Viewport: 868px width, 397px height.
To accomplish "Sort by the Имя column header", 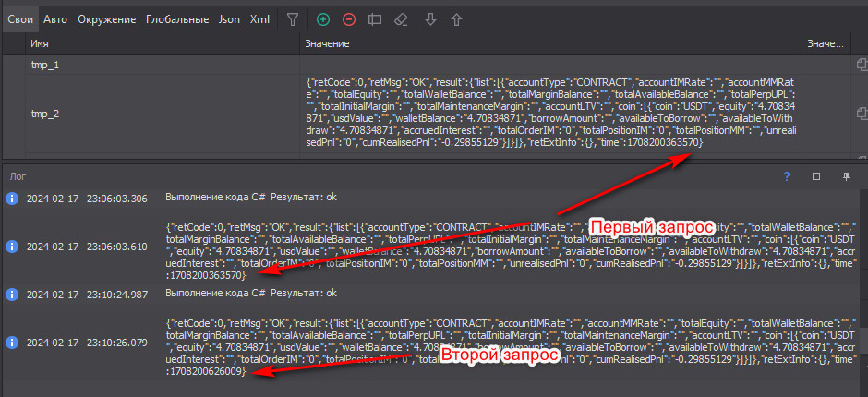I will 163,43.
